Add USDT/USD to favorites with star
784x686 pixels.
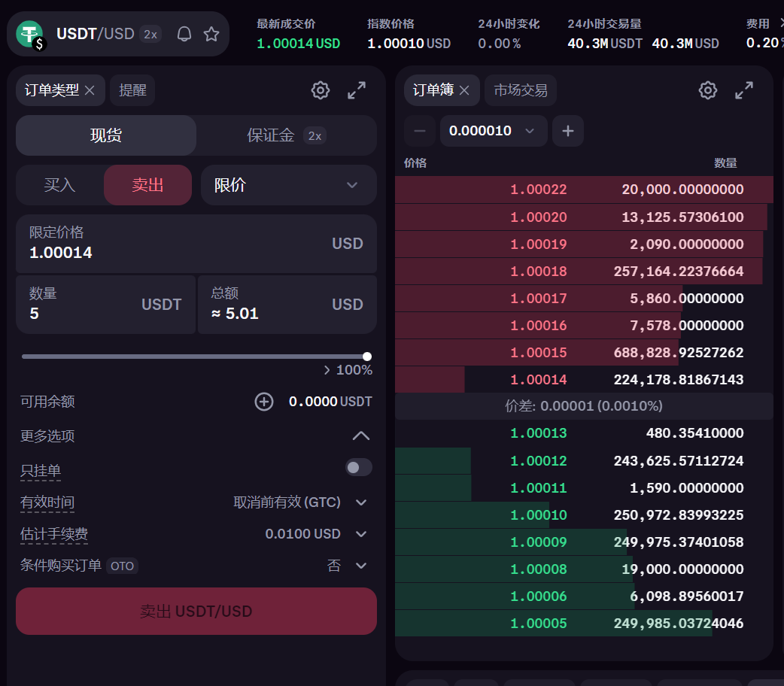(211, 34)
